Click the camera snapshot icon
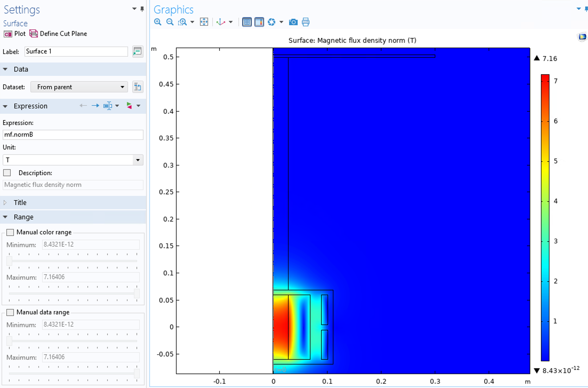 pyautogui.click(x=293, y=22)
